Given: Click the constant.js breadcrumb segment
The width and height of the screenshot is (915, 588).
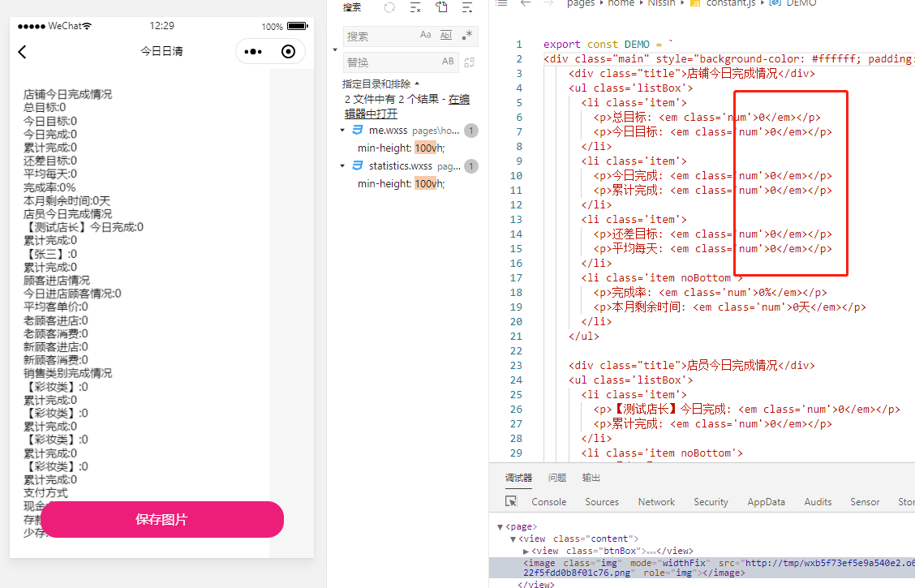Looking at the screenshot, I should 731,3.
